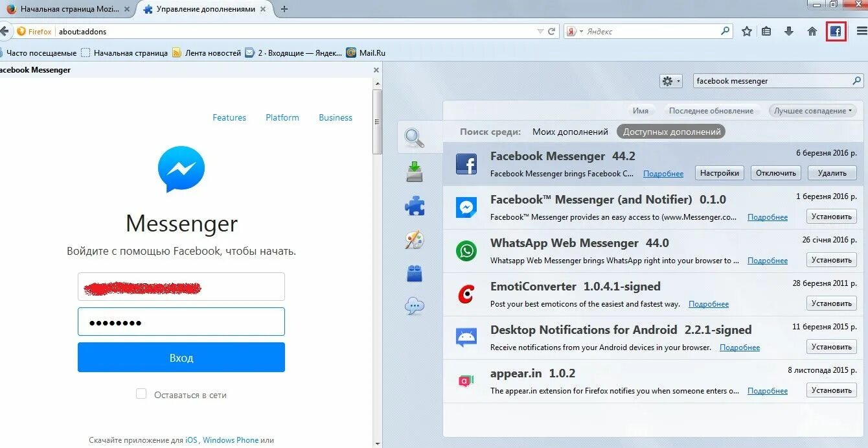The width and height of the screenshot is (868, 448).
Task: Filter search by Моих дополнений
Action: click(570, 132)
